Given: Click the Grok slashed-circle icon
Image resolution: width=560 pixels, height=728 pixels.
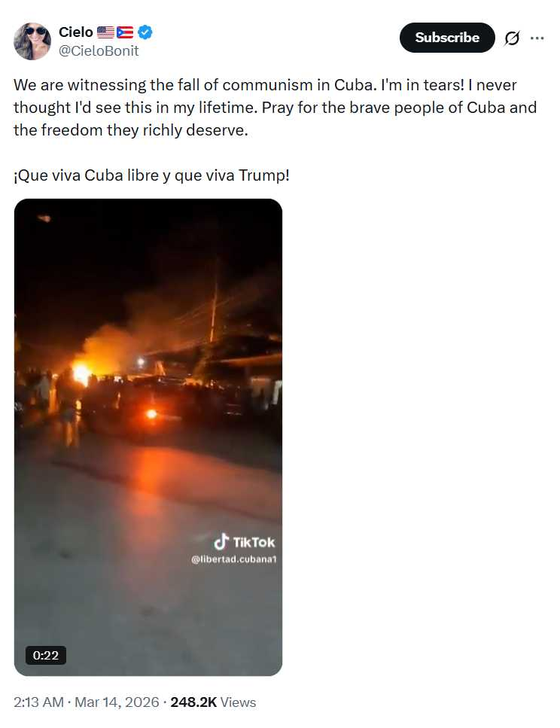Looking at the screenshot, I should pos(512,38).
